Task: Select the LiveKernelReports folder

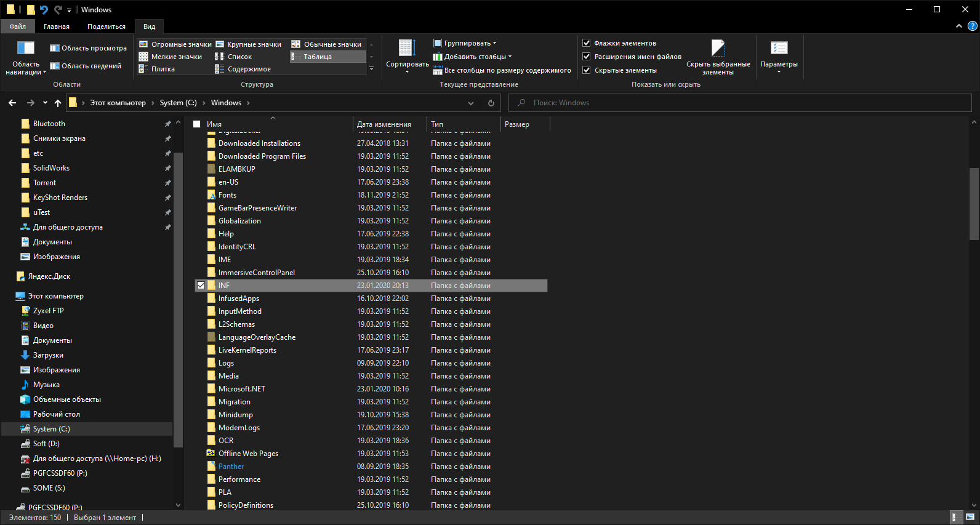Action: (371, 350)
